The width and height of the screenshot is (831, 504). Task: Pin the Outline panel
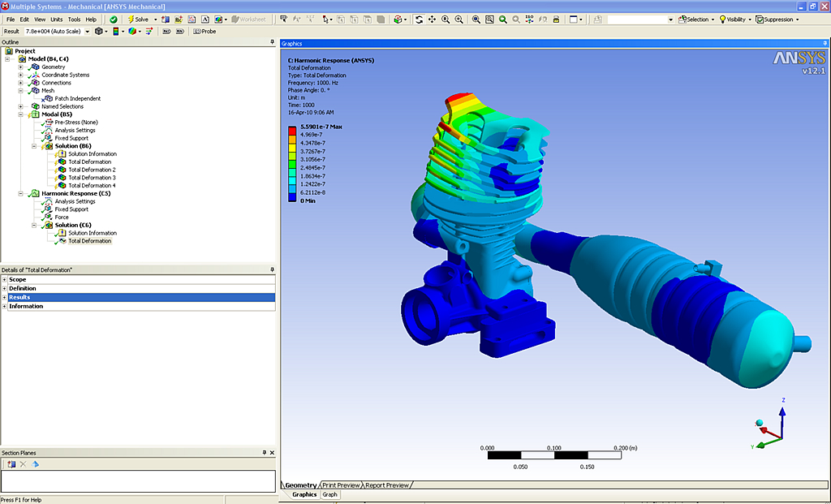(x=273, y=42)
